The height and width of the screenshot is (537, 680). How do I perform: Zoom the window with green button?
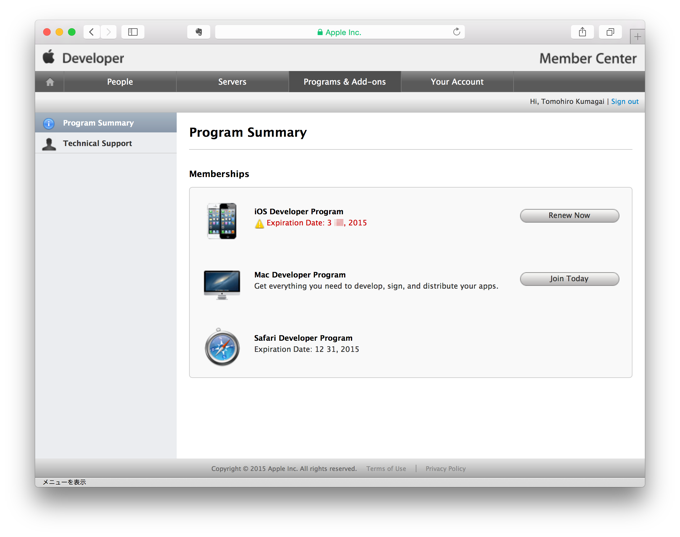72,32
